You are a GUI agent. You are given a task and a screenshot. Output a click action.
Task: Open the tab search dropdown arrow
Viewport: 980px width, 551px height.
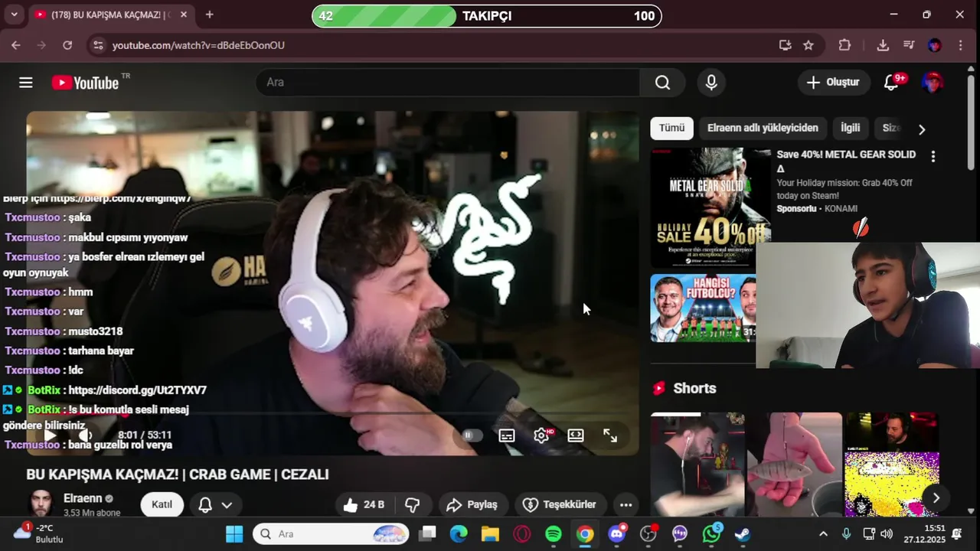pyautogui.click(x=14, y=15)
